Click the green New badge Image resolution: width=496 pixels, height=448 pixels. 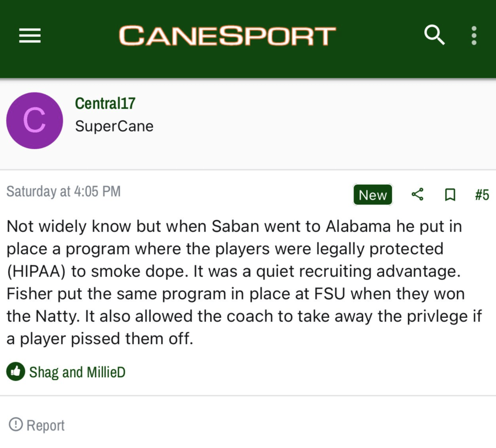pos(372,195)
